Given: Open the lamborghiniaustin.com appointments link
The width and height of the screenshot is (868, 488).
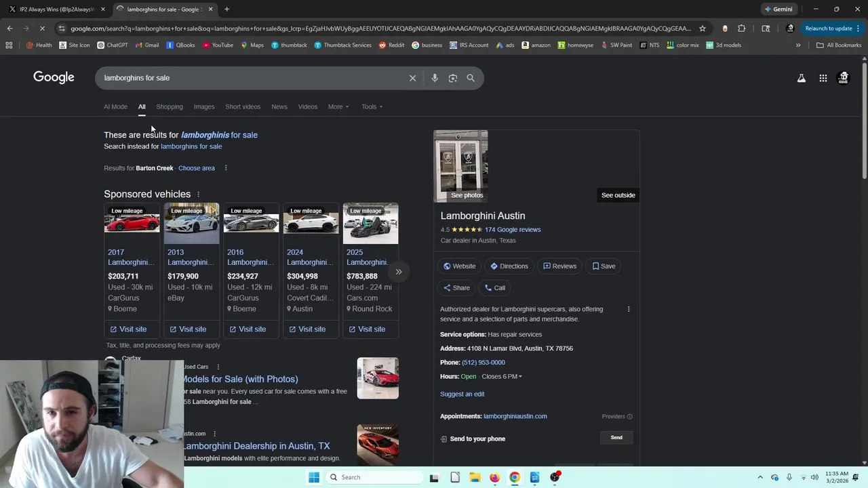Looking at the screenshot, I should coord(515,416).
